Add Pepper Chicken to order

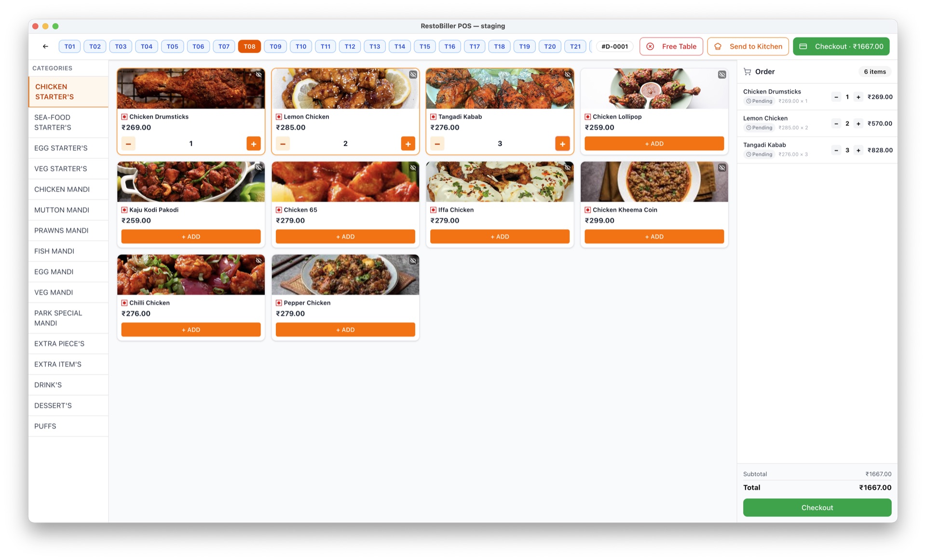pyautogui.click(x=345, y=330)
